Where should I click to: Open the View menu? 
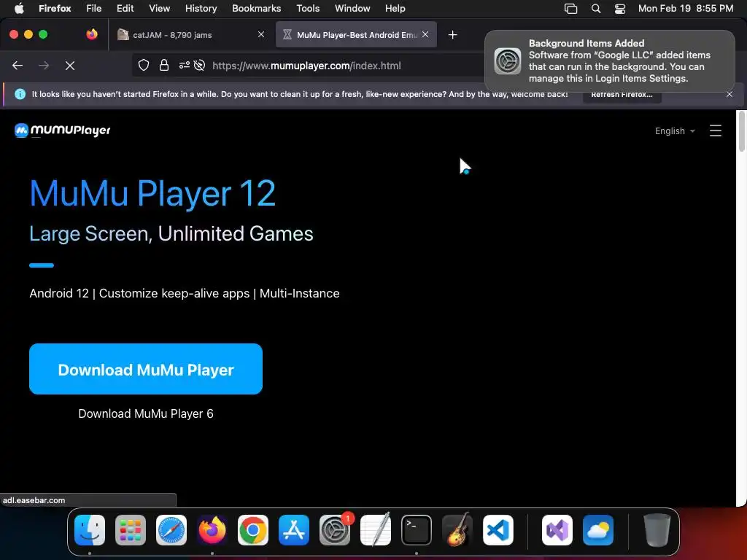tap(159, 8)
